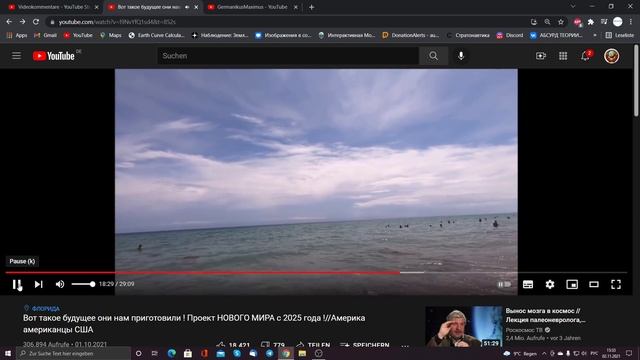The height and width of the screenshot is (360, 640).
Task: Open the Windows Start menu
Action: tap(7, 353)
